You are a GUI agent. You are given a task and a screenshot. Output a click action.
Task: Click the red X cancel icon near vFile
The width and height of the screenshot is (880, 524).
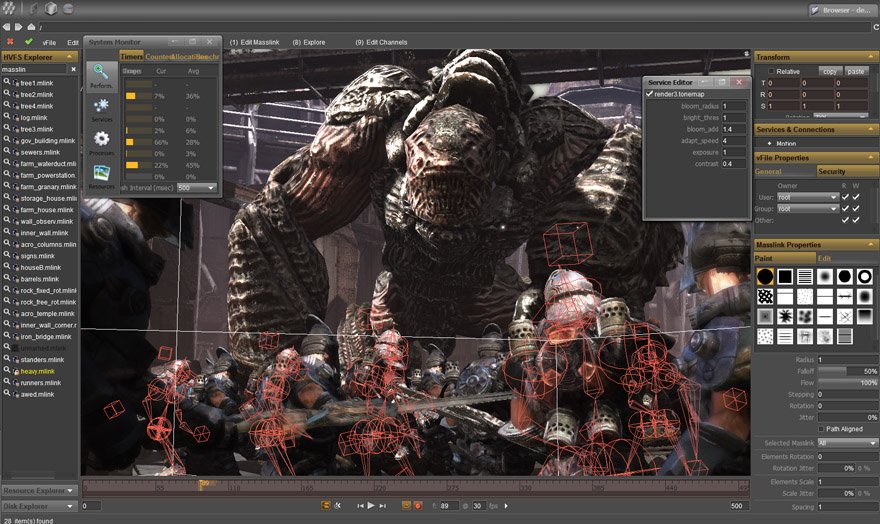pos(10,42)
